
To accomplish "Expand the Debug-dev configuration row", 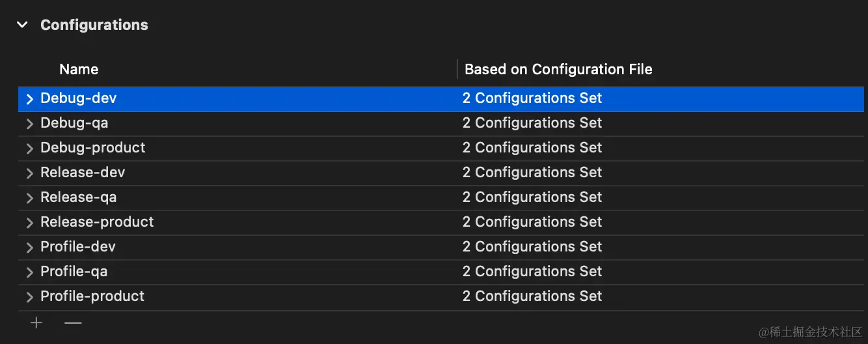I will click(29, 99).
